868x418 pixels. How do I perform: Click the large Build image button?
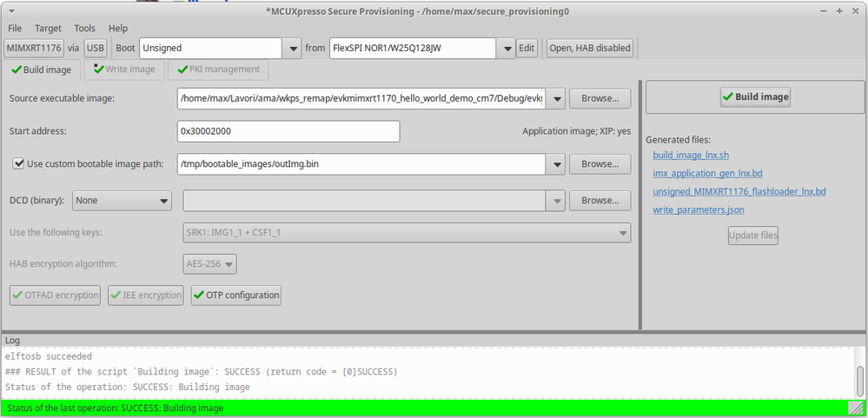(755, 96)
